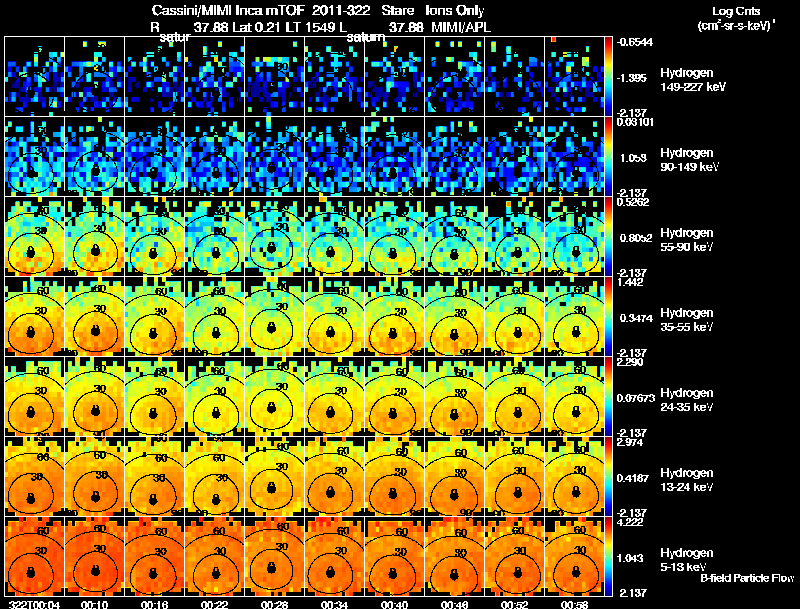Click the Hydrogen 13-24 keV row label
The height and width of the screenshot is (609, 800).
point(687,480)
